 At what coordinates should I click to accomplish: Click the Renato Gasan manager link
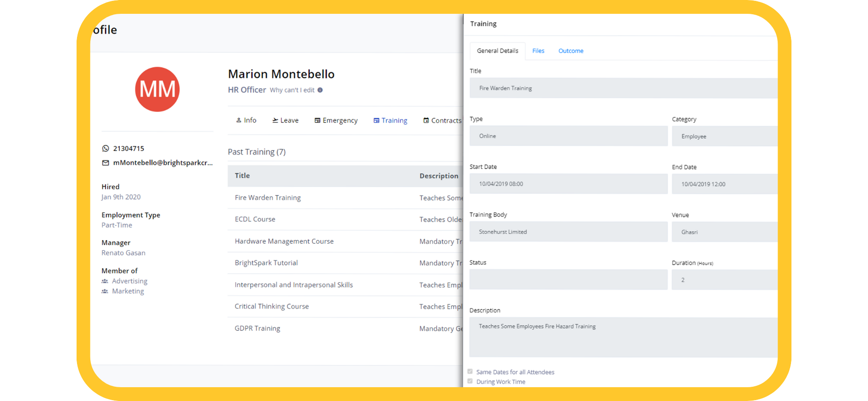[123, 253]
